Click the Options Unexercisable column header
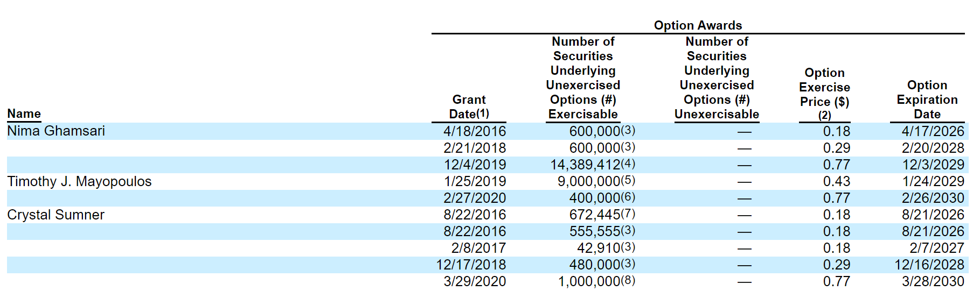Viewport: 980px width, 298px height. (x=717, y=78)
